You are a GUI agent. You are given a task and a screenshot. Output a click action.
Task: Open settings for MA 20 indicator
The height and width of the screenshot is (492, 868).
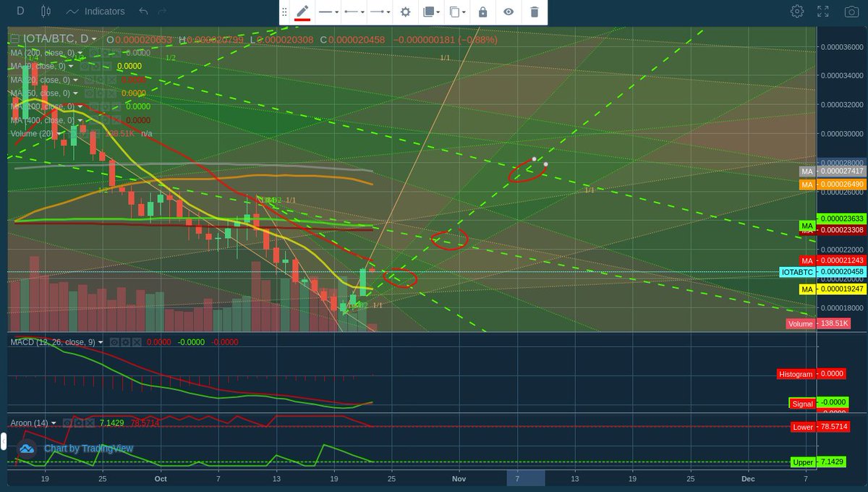99,80
